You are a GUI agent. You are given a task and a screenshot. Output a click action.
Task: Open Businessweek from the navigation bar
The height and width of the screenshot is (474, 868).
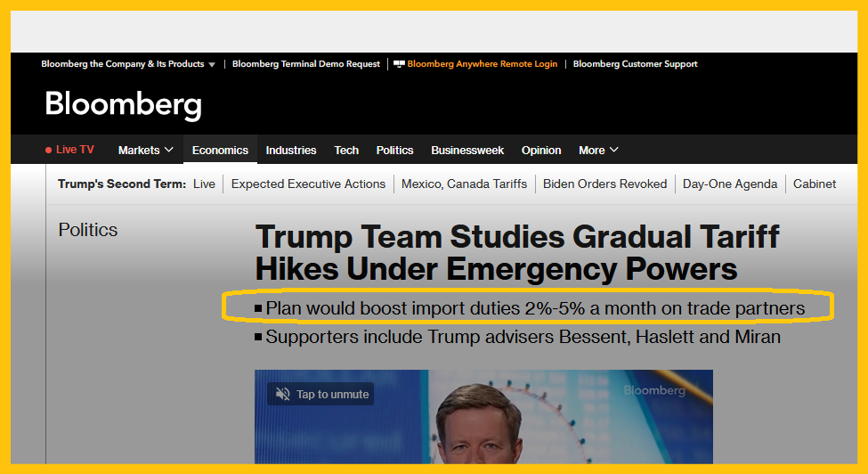tap(467, 151)
